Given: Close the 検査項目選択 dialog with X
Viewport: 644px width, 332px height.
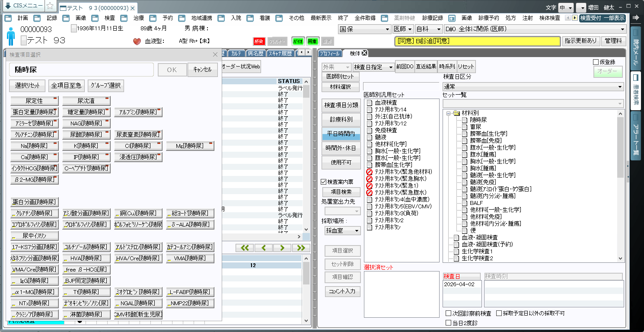Looking at the screenshot, I should (215, 54).
